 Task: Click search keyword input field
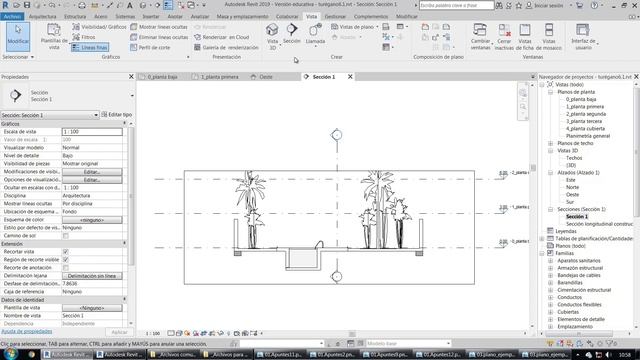pos(456,5)
